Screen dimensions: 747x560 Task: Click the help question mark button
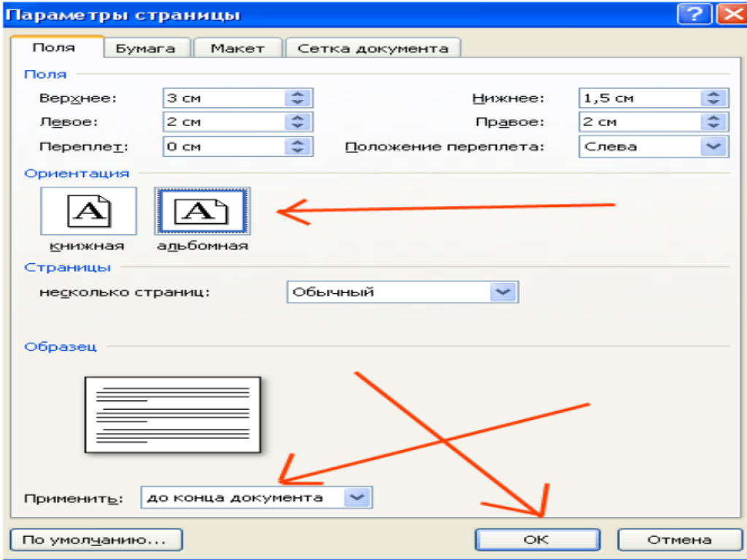694,14
